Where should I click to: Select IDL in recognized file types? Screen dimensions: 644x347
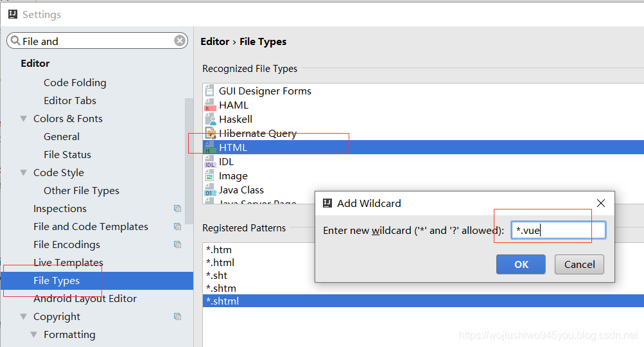point(226,162)
